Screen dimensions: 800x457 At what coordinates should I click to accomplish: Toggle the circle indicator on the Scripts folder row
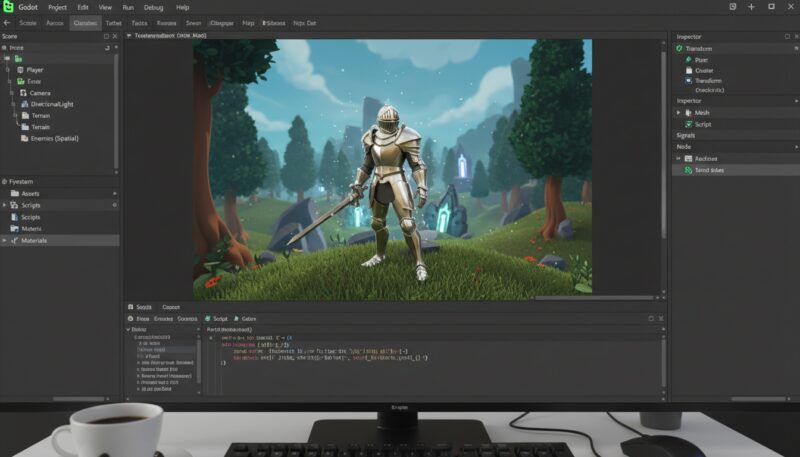(114, 205)
